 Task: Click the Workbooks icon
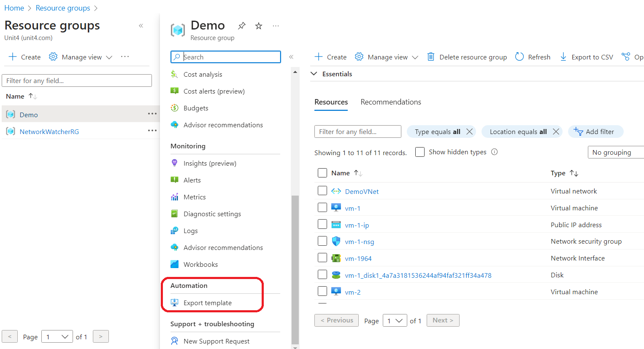pos(174,264)
